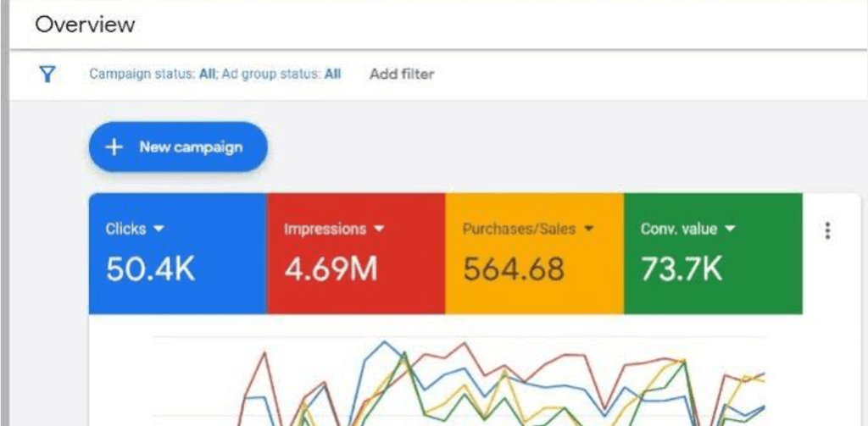Select the 564.68 value on the yellow card
This screenshot has width=868, height=426.
click(513, 268)
